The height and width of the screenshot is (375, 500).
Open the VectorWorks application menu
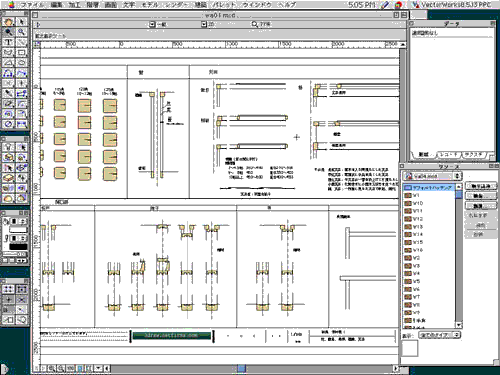click(x=452, y=5)
